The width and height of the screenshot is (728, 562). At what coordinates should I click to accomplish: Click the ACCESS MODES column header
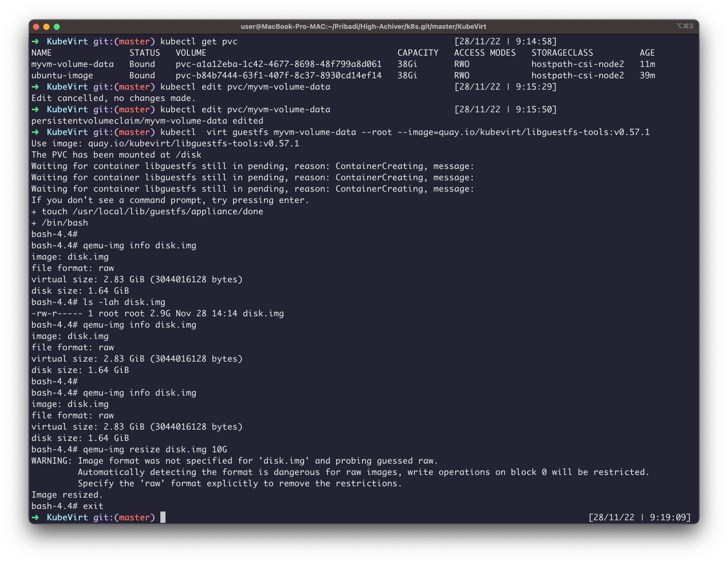pos(485,53)
